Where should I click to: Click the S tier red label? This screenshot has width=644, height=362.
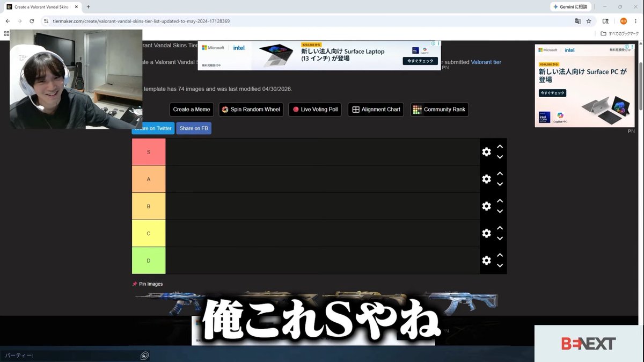pos(149,152)
